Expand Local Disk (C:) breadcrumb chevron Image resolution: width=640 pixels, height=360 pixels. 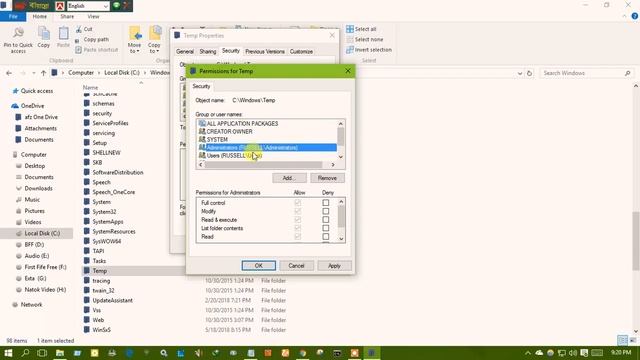[x=145, y=73]
